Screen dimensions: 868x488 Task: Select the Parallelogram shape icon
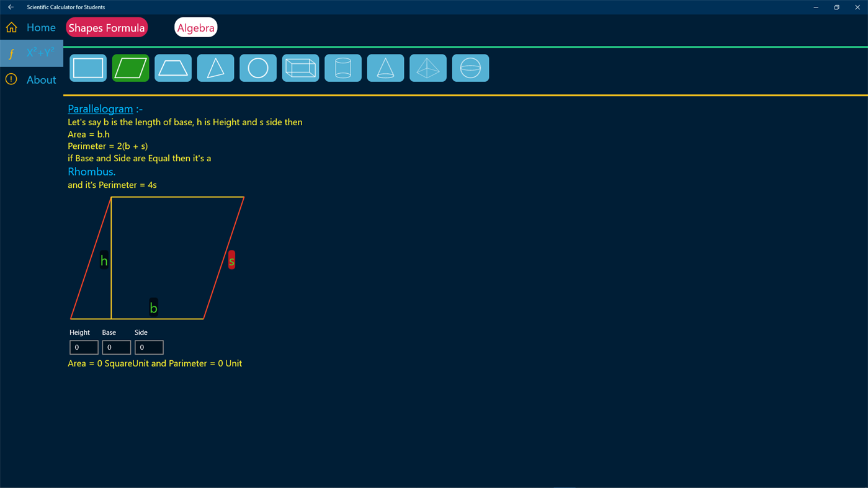tap(130, 67)
